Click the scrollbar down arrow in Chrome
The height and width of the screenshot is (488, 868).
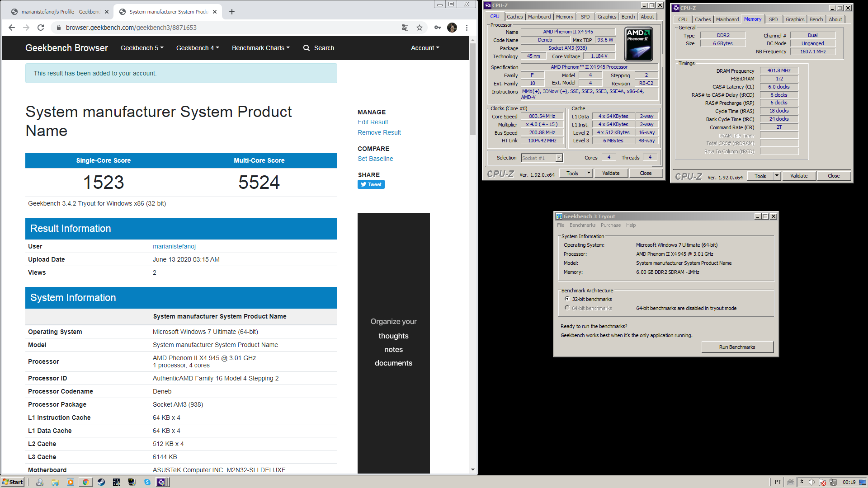tap(473, 470)
